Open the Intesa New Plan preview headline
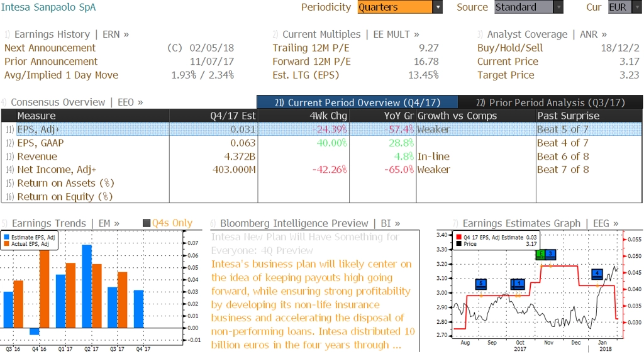The image size is (644, 354). [305, 243]
